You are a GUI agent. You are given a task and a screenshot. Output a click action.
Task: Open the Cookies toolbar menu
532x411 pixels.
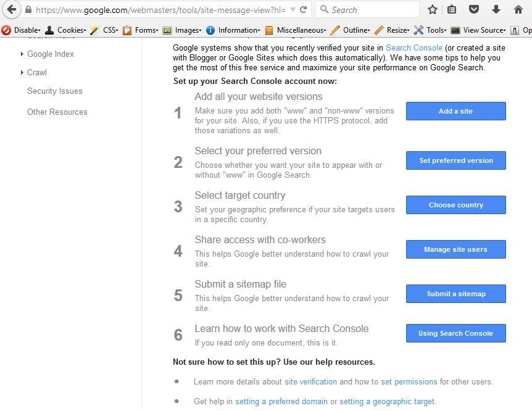coord(72,30)
